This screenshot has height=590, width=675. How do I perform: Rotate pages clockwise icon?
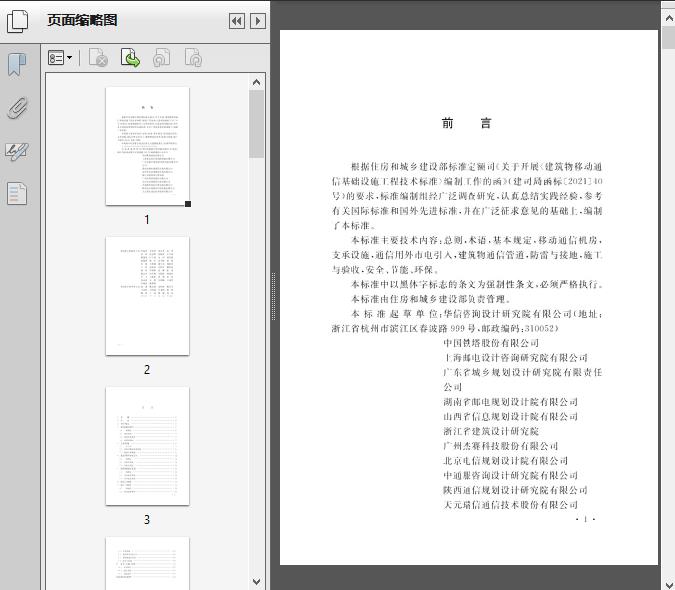pyautogui.click(x=193, y=58)
